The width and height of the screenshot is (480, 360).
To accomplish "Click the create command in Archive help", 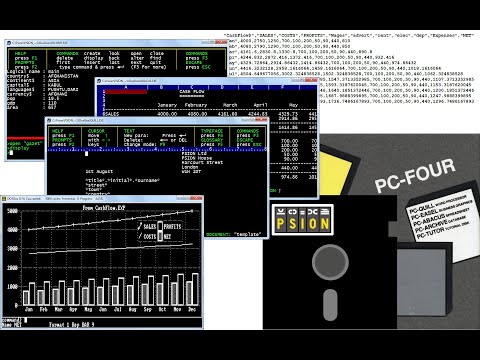I will (92, 53).
